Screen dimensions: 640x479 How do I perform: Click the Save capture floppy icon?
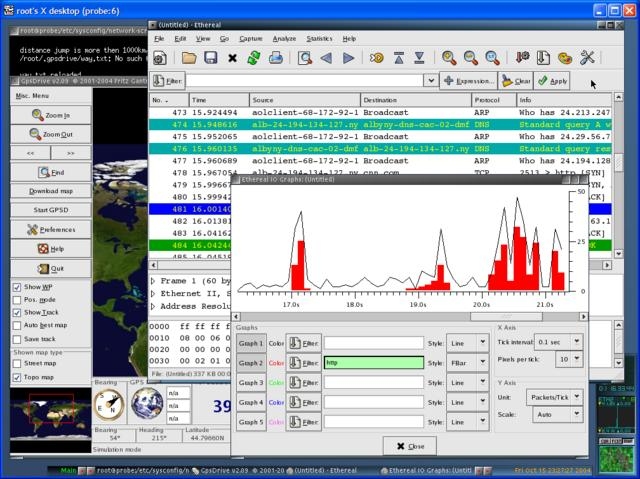point(211,58)
